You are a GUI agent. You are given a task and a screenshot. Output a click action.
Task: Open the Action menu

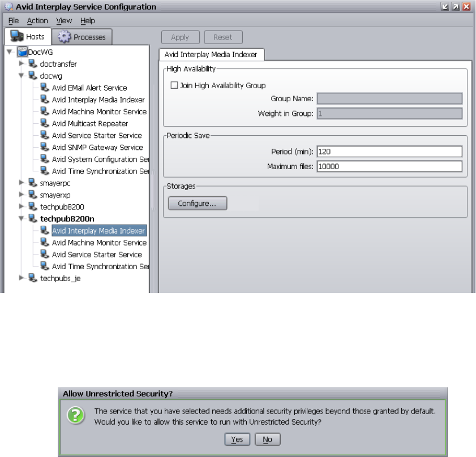pos(37,20)
